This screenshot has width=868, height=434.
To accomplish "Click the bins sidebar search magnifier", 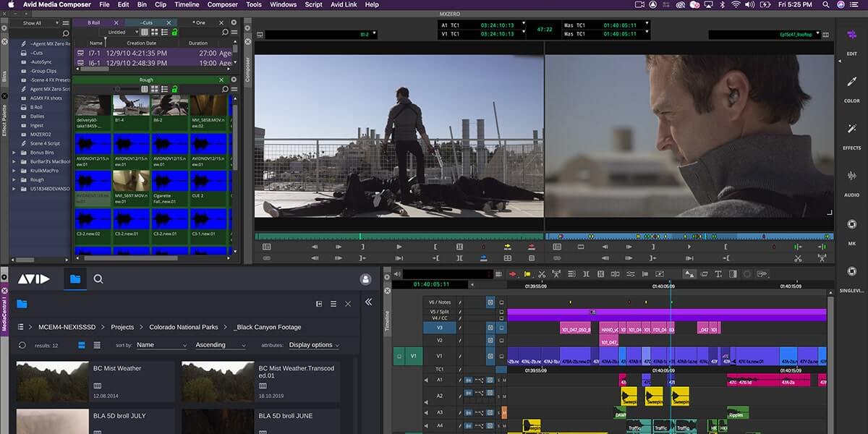I will coord(65,34).
